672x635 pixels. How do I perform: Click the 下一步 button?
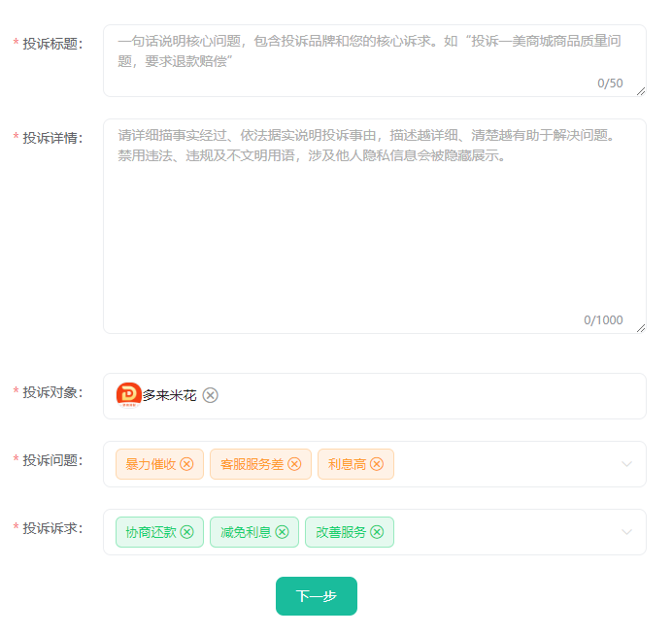317,596
